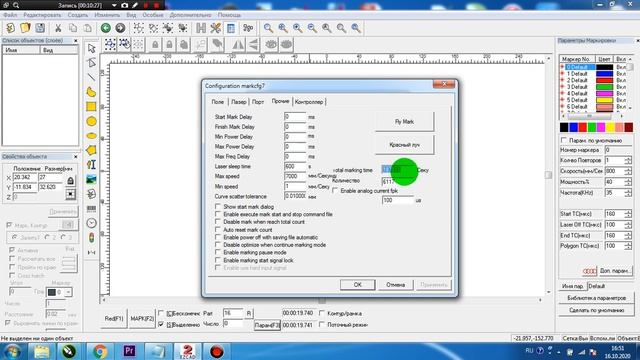Pick the yellow swatch in palette row

610,128
